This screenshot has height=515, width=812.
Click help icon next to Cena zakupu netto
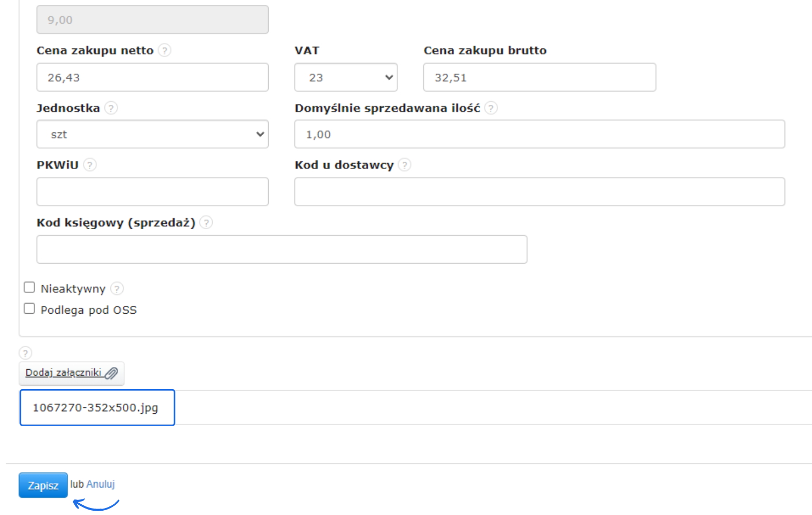point(165,50)
